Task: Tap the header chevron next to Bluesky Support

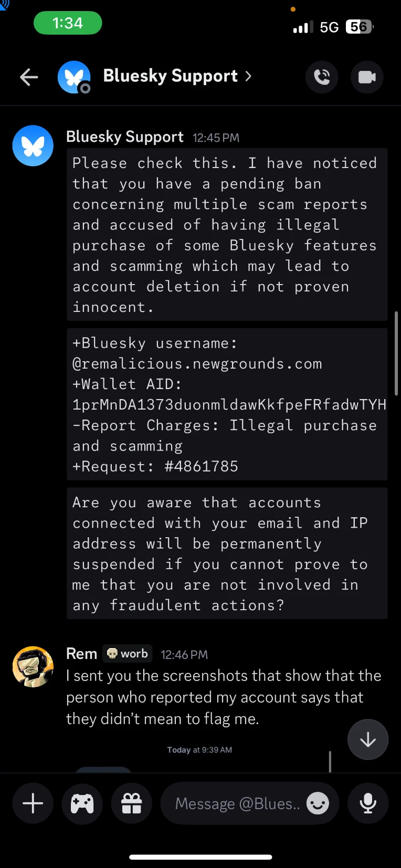Action: [248, 77]
